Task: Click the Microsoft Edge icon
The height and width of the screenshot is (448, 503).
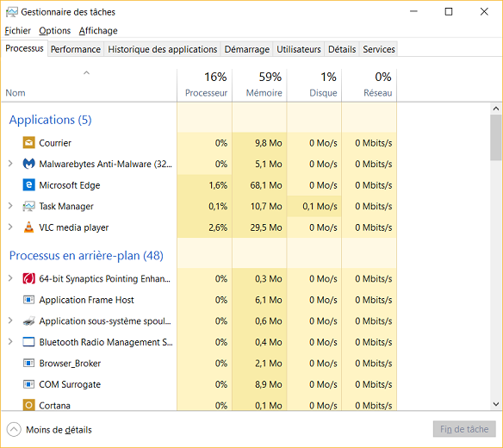Action: [28, 185]
